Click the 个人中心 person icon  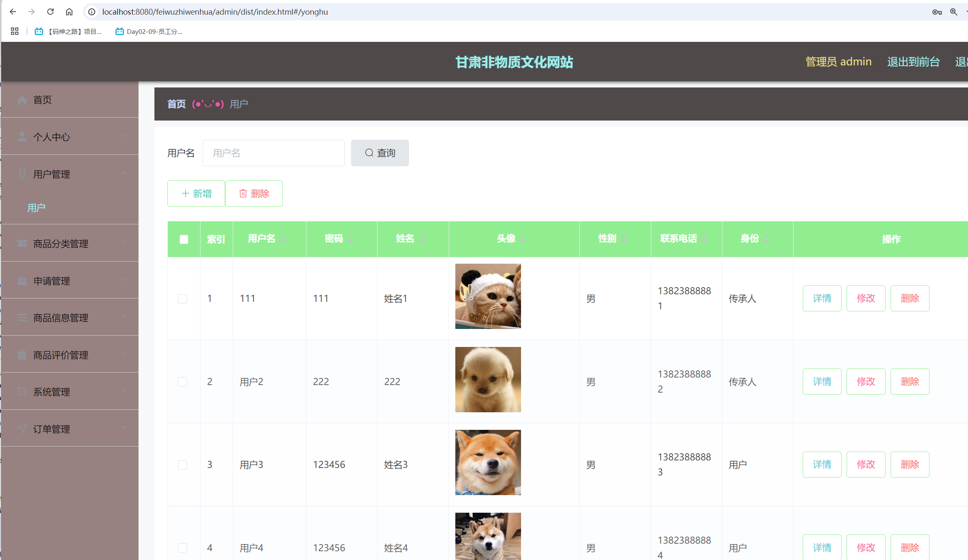point(22,136)
